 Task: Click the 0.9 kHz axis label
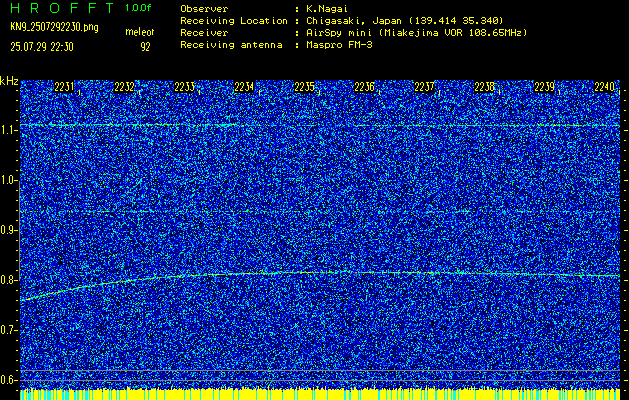pyautogui.click(x=8, y=230)
